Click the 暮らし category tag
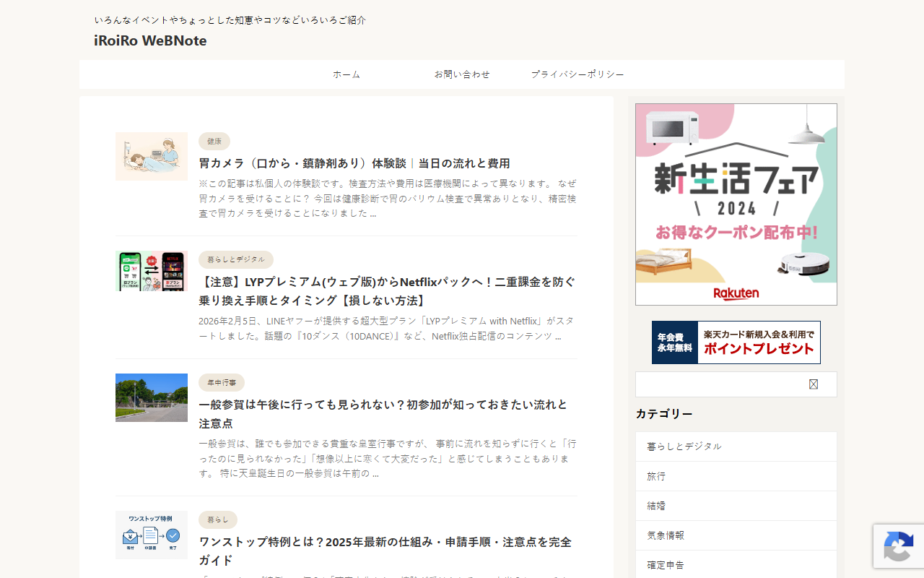Image resolution: width=924 pixels, height=578 pixels. (218, 519)
